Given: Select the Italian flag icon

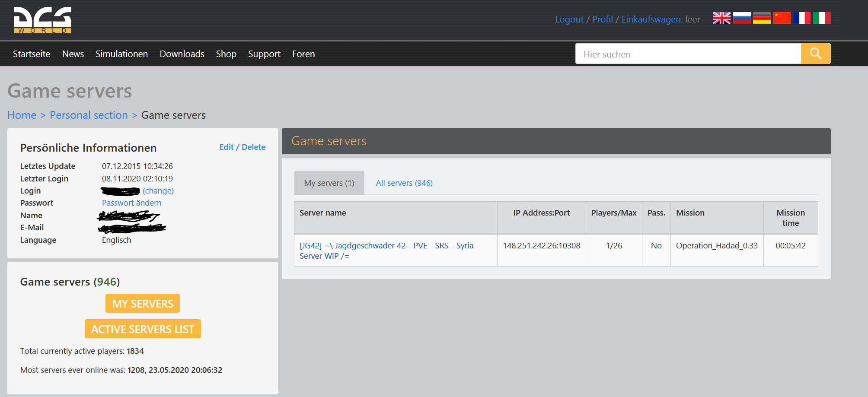Looking at the screenshot, I should (x=822, y=18).
